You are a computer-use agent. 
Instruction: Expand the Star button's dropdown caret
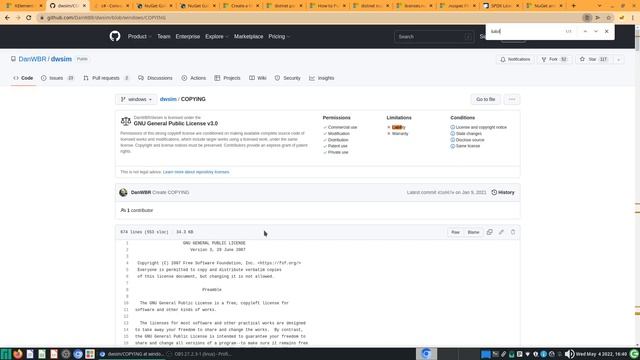tap(618, 60)
